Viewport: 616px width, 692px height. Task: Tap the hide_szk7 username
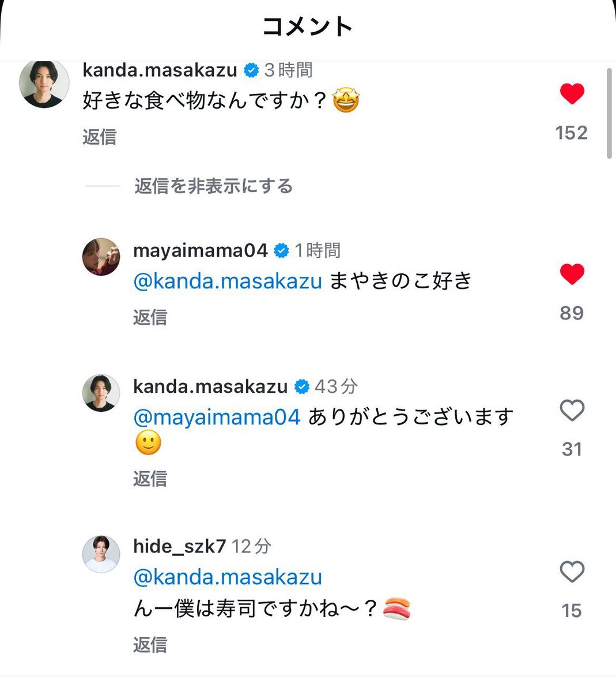click(x=179, y=546)
